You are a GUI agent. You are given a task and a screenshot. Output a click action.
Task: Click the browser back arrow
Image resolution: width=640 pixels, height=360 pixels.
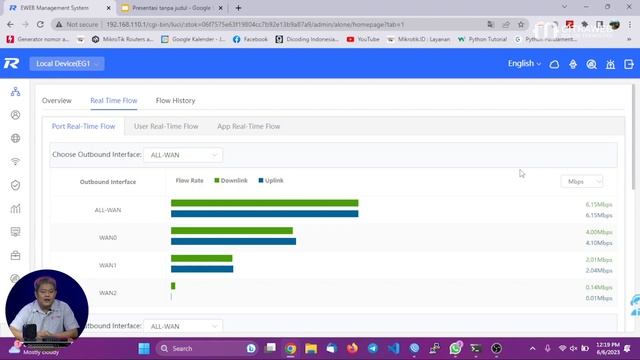click(10, 24)
